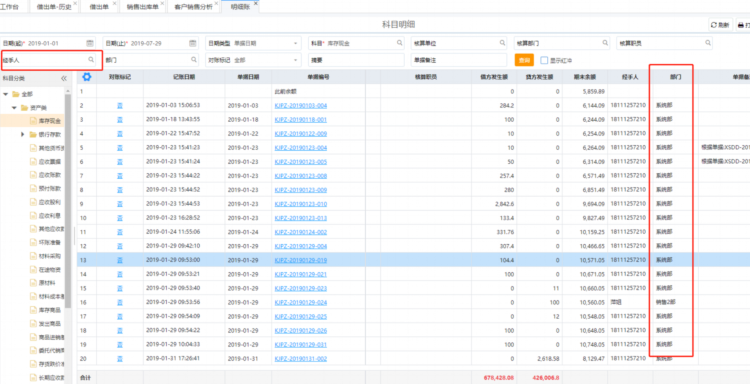Click the 科目 field search magnifier
Image resolution: width=750 pixels, height=384 pixels.
399,43
